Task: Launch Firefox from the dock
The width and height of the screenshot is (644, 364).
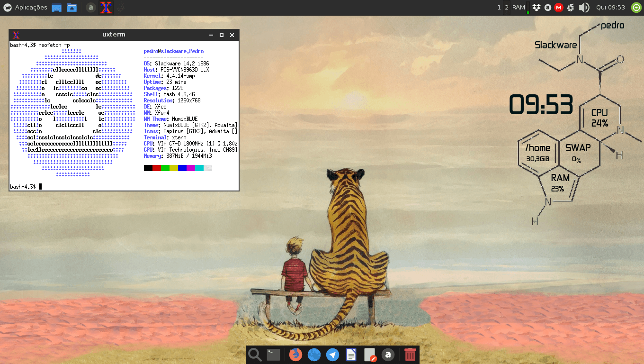Action: [295, 355]
